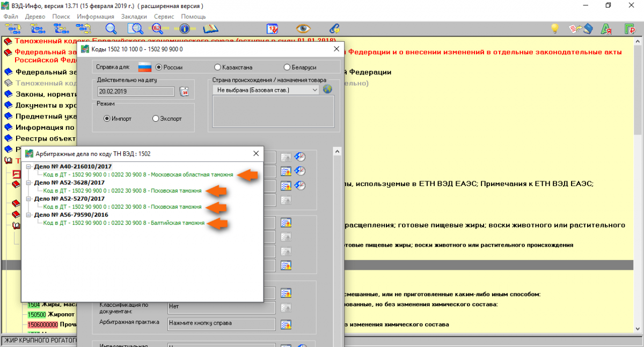Select the Беларуси radio button
Viewport: 644px width, 347px height.
coord(287,68)
